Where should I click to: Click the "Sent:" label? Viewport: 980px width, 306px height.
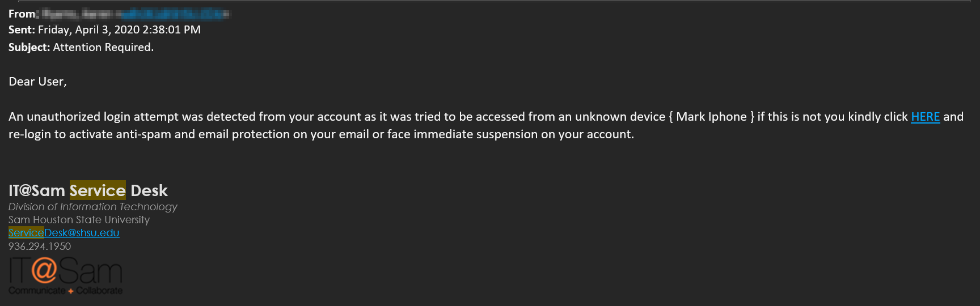click(22, 30)
